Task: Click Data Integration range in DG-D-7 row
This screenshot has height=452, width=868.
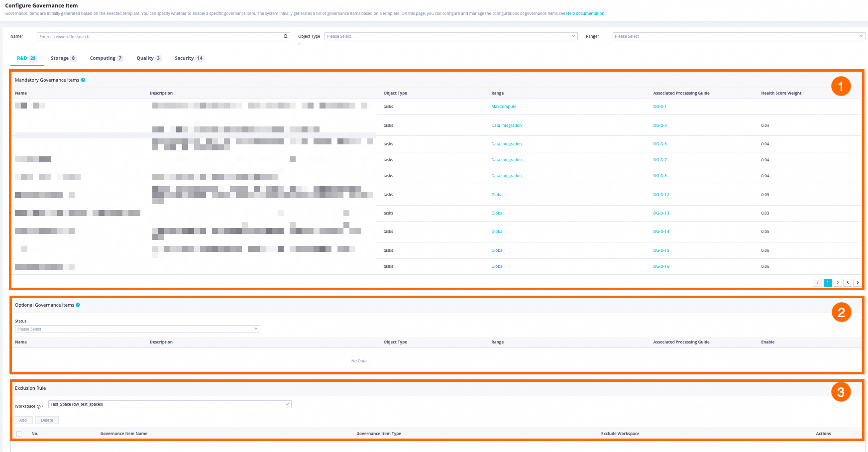Action: (x=506, y=160)
